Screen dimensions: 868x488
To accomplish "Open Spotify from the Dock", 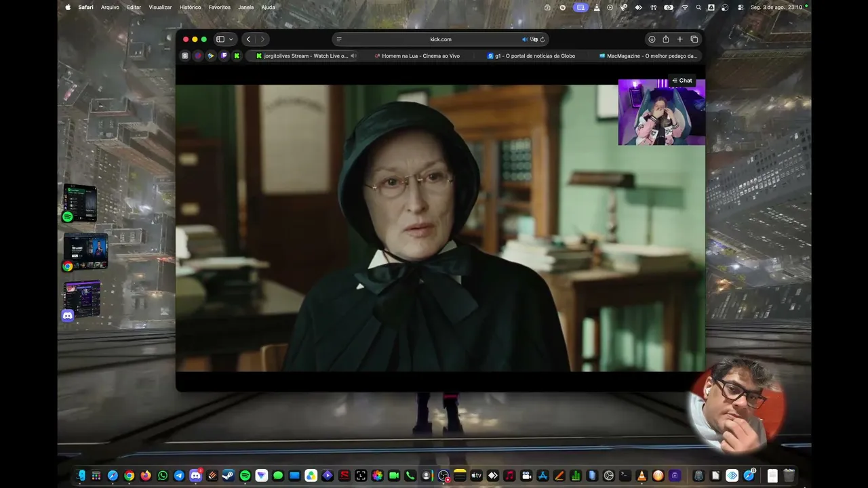I will click(x=245, y=476).
